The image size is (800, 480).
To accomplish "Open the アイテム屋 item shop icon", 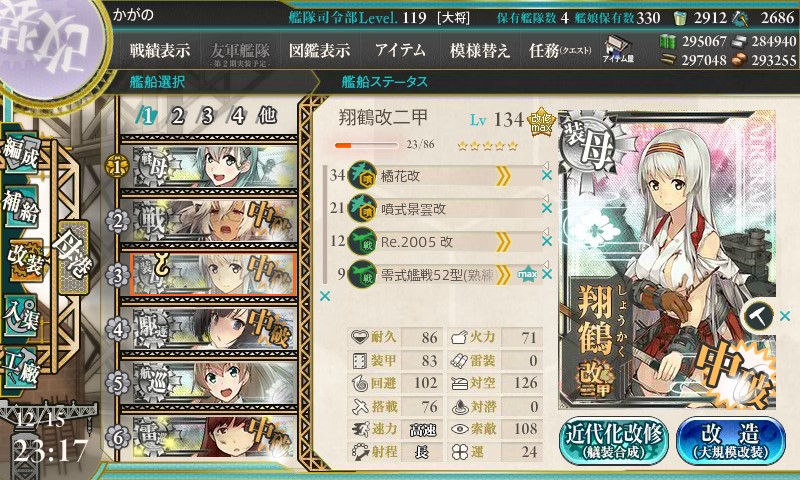I will [x=618, y=49].
